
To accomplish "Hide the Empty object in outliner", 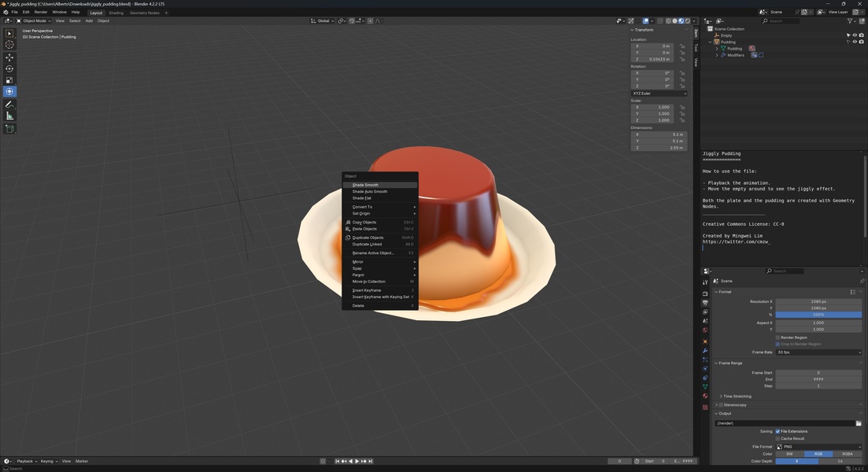I will [x=855, y=35].
